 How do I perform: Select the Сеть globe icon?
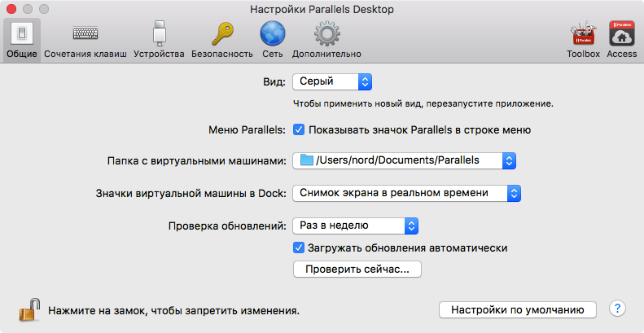[273, 39]
